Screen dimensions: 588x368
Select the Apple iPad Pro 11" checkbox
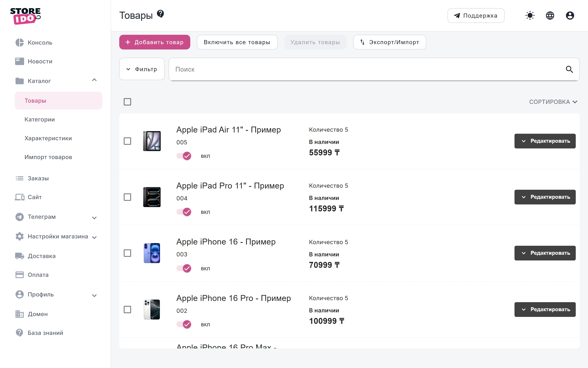point(127,197)
